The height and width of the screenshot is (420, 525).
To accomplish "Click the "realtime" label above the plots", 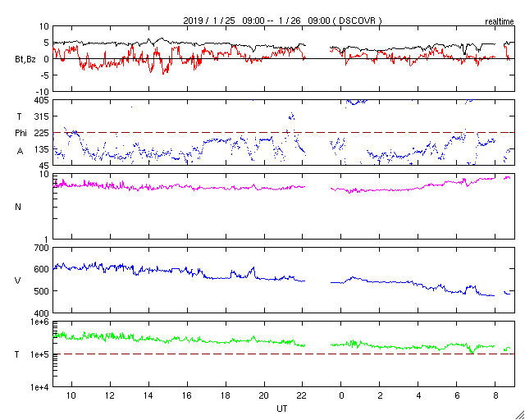I will click(x=500, y=22).
